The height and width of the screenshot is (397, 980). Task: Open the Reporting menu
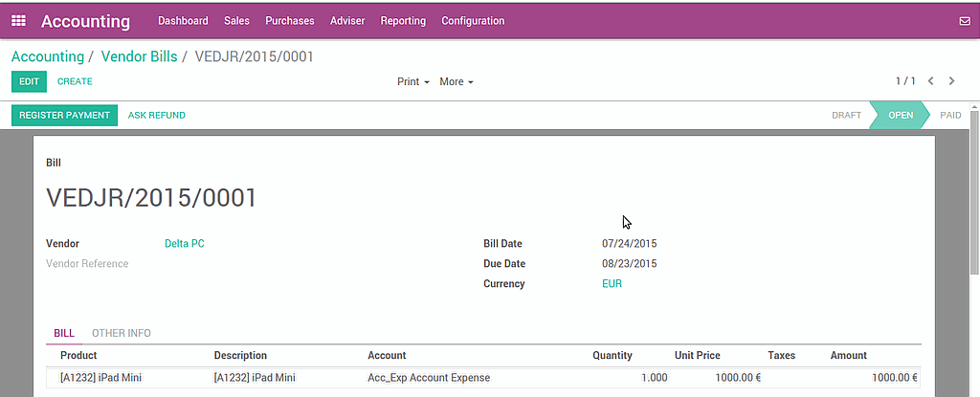[403, 20]
